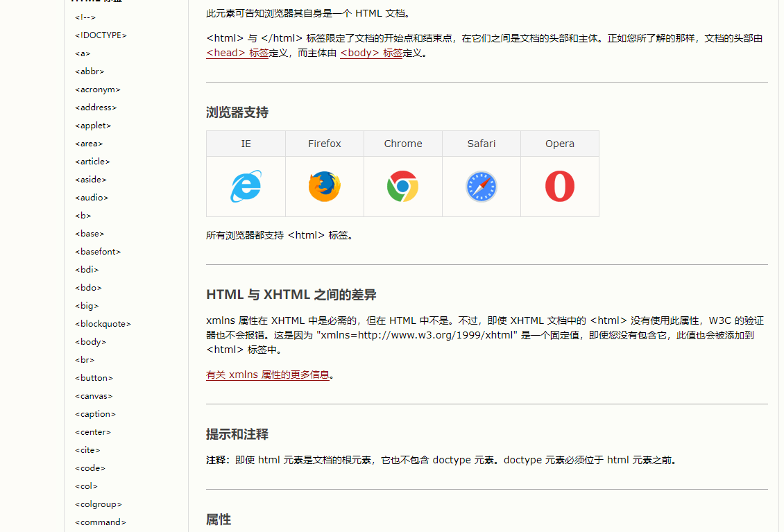This screenshot has height=532, width=784.
Task: Open the <!--> comment tag in sidebar
Action: tap(85, 17)
